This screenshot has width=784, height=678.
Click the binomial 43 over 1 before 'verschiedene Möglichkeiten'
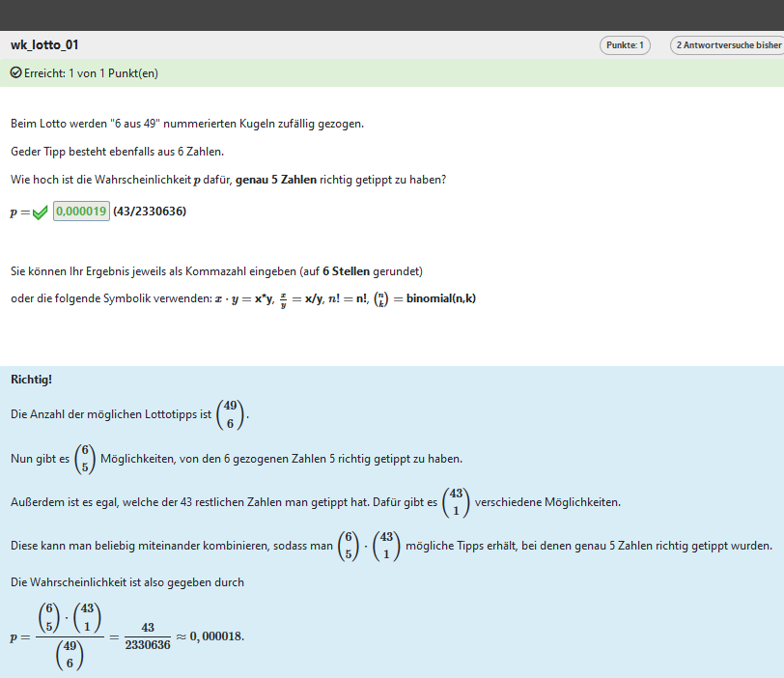tap(457, 503)
